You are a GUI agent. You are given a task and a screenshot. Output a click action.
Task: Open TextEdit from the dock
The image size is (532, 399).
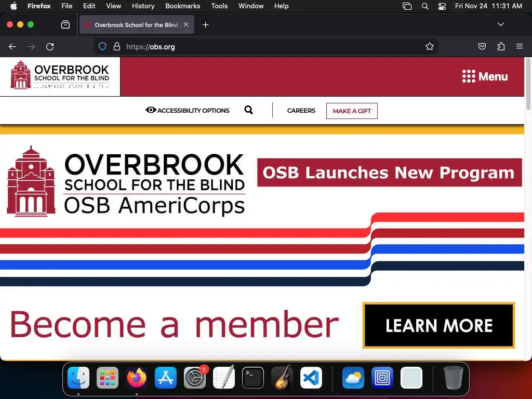[x=224, y=378]
